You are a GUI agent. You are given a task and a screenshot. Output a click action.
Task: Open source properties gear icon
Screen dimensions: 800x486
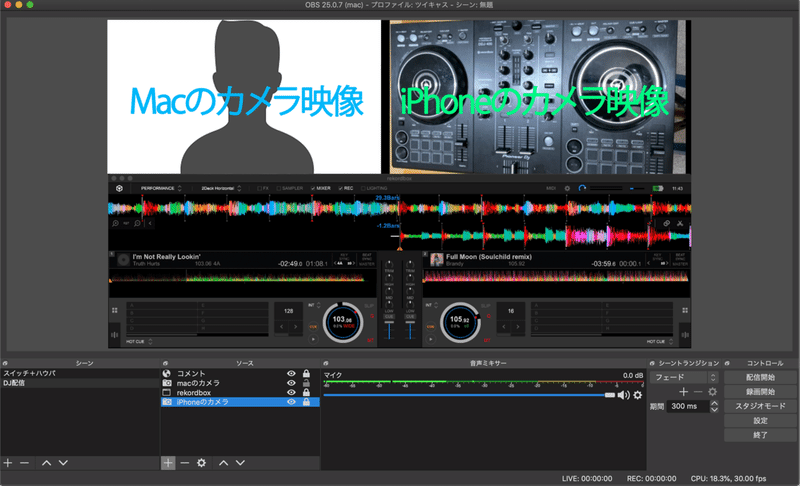(202, 463)
